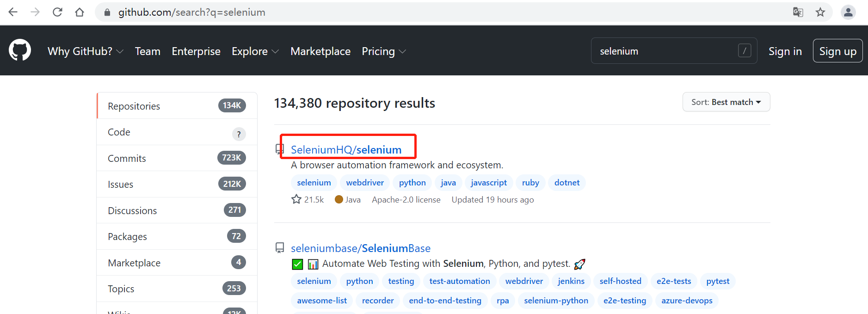Screen dimensions: 868x314
Task: Click the star icon next to 21.5k
Action: [296, 199]
